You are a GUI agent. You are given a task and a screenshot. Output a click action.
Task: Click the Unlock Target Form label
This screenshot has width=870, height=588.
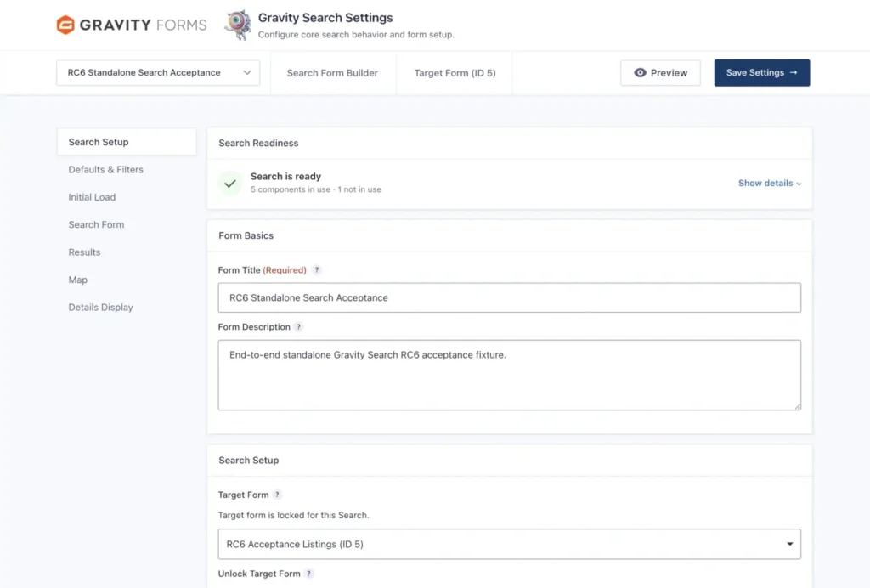[259, 574]
